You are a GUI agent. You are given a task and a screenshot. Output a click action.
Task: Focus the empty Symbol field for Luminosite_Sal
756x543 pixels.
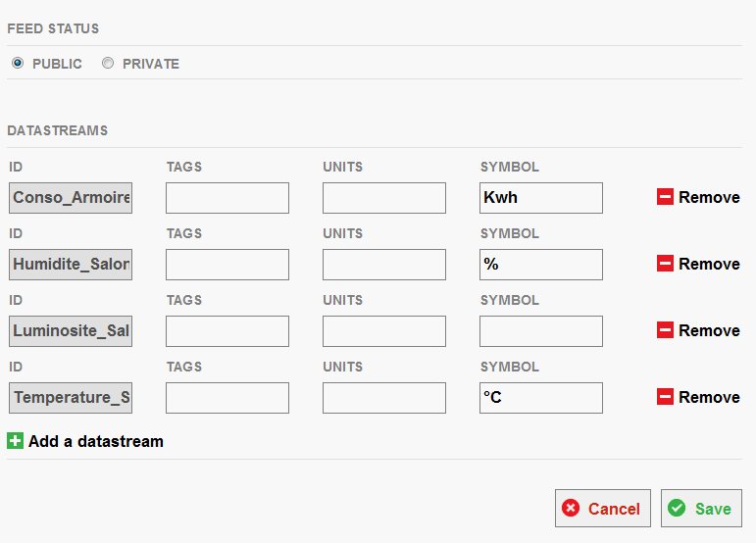coord(541,331)
